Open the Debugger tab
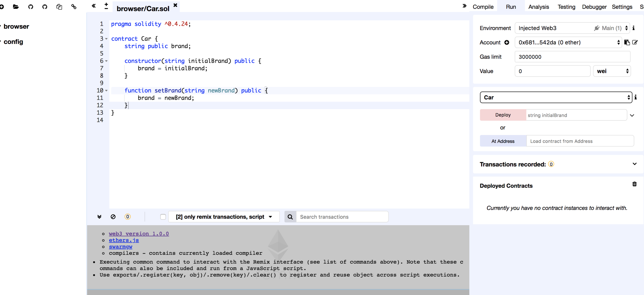The height and width of the screenshot is (295, 644). [x=594, y=7]
